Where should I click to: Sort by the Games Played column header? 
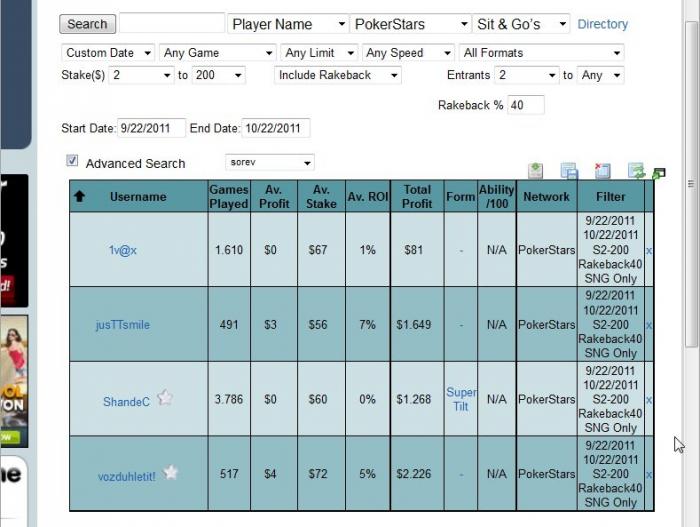click(229, 197)
